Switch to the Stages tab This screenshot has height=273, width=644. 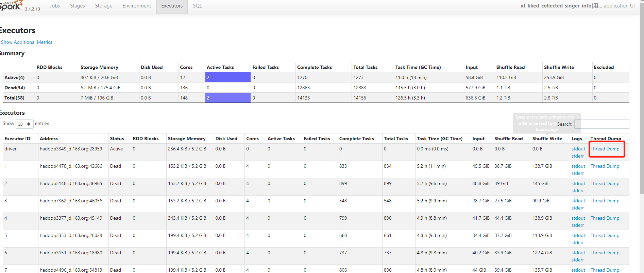pos(78,6)
